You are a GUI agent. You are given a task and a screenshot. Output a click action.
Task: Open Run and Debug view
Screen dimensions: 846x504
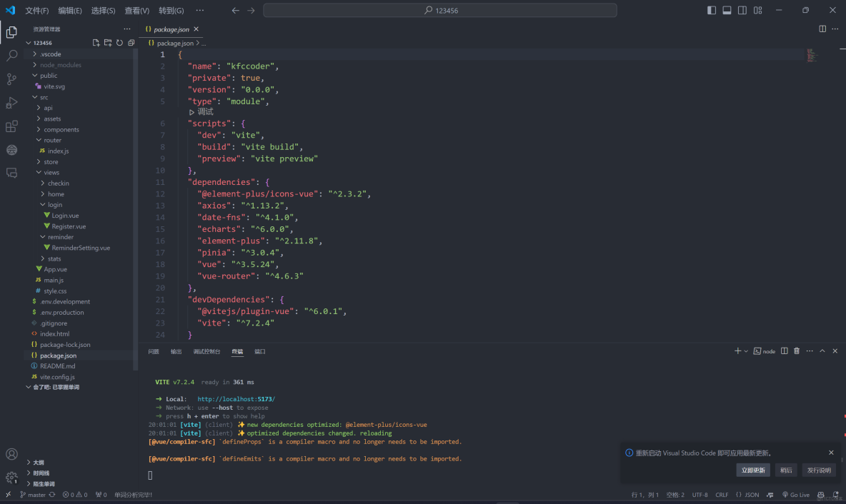point(11,103)
